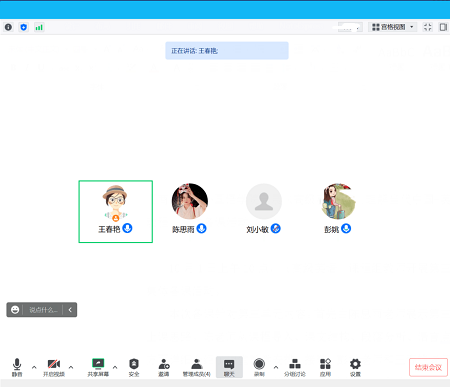Select 彭姚's profile picture
This screenshot has height=387, width=450.
(338, 201)
